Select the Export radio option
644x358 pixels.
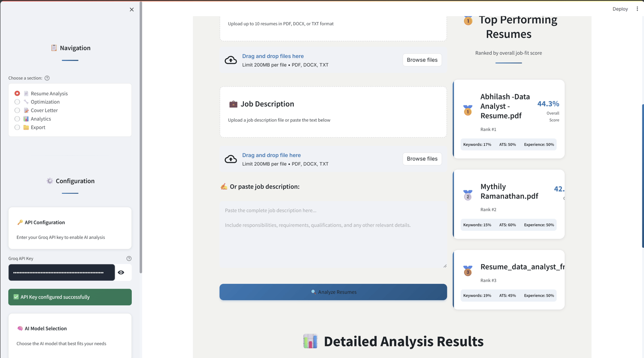[x=17, y=127]
